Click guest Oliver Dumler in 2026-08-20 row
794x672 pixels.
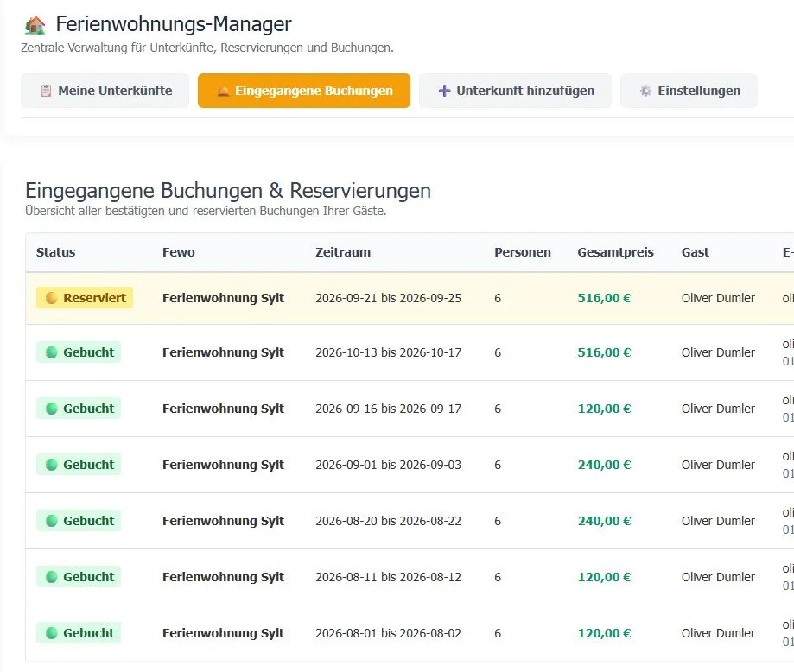718,521
